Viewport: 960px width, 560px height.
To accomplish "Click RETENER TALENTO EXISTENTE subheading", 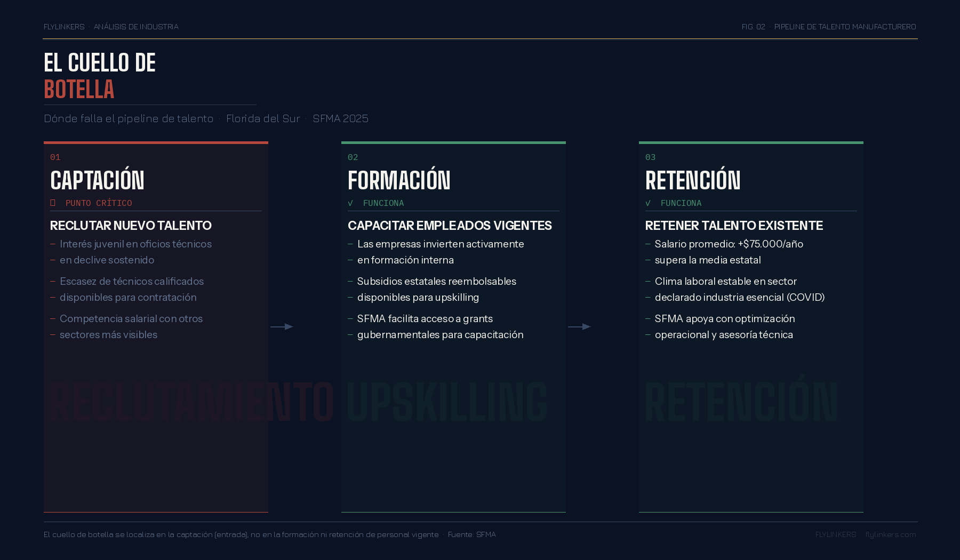I will (734, 226).
